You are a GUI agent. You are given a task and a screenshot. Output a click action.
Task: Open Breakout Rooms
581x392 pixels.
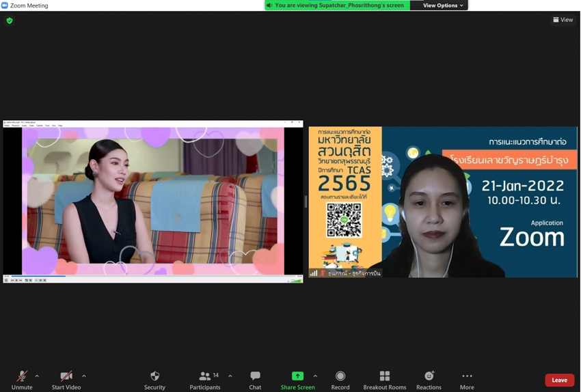tap(385, 380)
